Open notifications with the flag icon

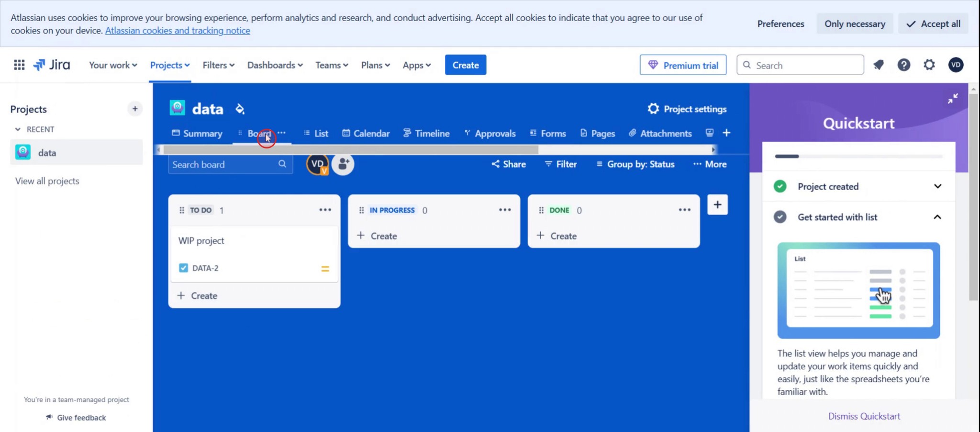(x=879, y=65)
